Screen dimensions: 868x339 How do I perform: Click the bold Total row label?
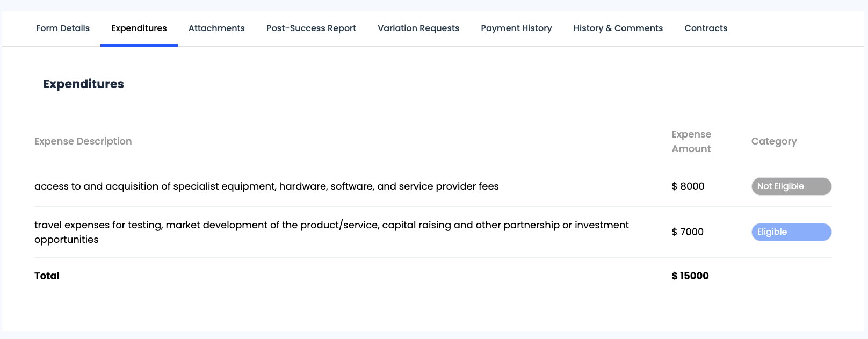pos(47,276)
